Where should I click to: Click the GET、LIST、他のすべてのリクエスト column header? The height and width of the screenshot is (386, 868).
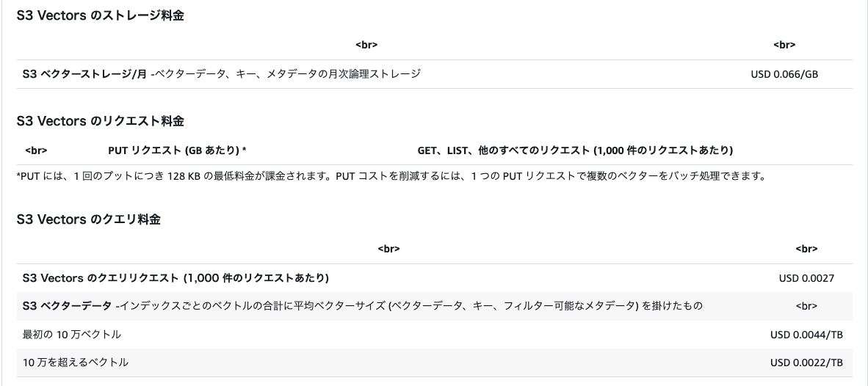[x=575, y=150]
